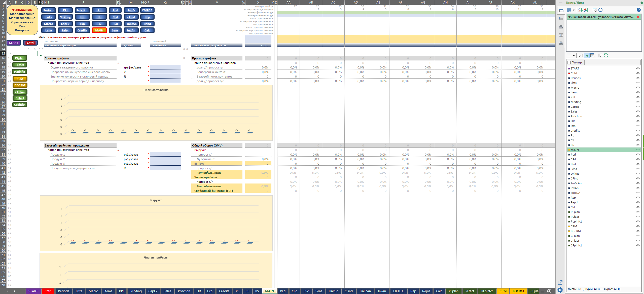
Task: Toggle visibility eye for Credits sheet
Action: pos(638,131)
